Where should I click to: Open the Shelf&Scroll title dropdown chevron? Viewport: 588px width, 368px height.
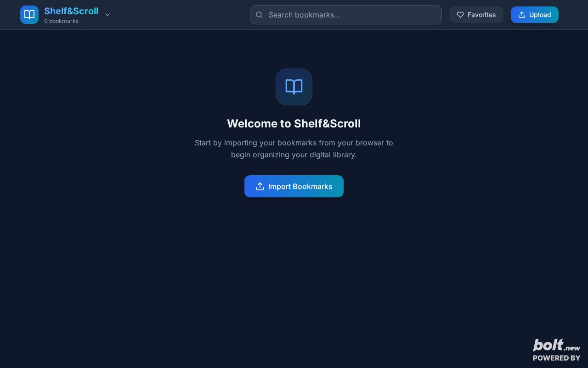pyautogui.click(x=107, y=15)
